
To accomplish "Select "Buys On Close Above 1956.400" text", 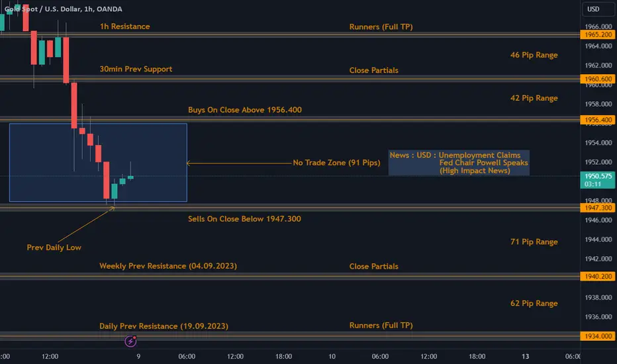I will tap(245, 110).
